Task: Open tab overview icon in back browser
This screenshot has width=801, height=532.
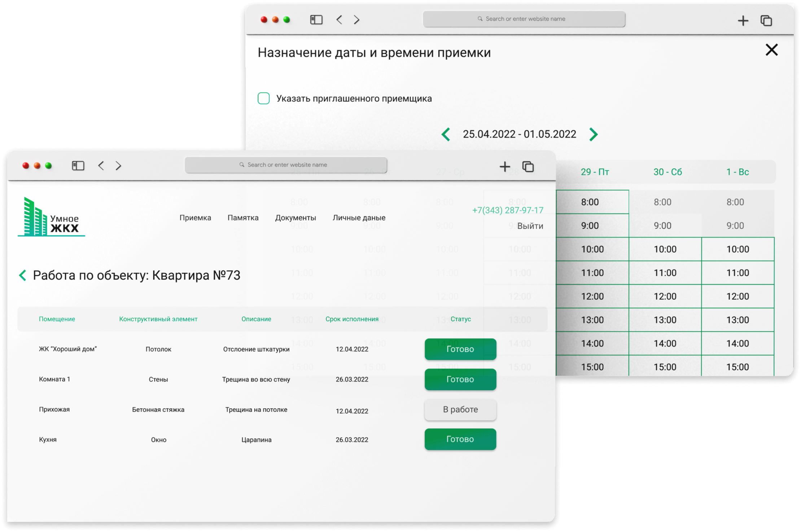Action: coord(766,21)
